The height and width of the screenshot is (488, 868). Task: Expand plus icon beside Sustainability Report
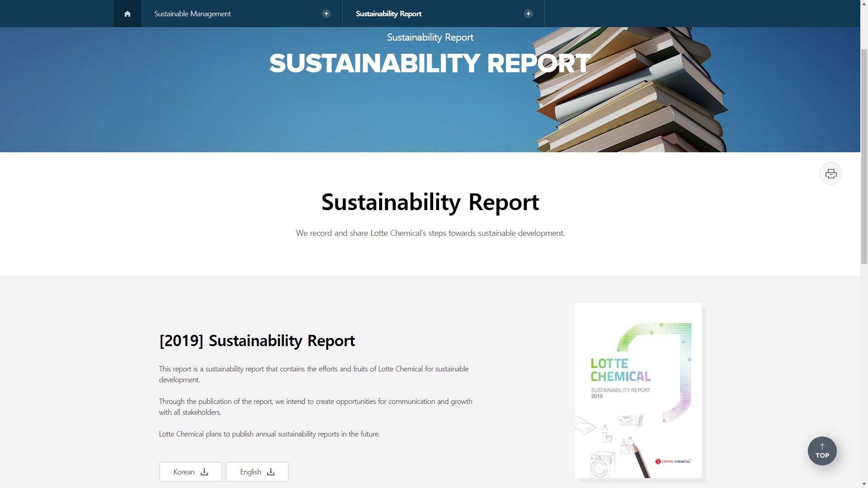528,14
